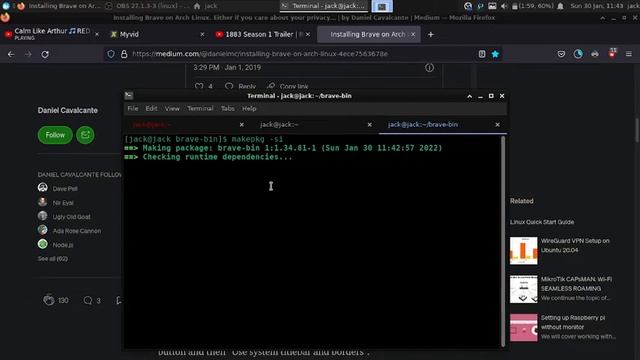Reload the Medium page
640x360 pixels.
point(45,54)
